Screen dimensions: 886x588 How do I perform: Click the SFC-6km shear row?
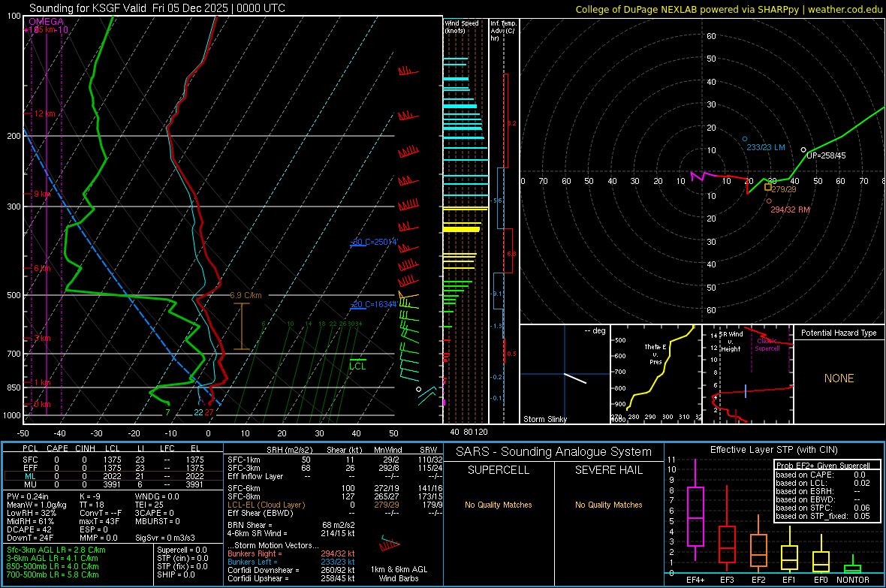335,488
